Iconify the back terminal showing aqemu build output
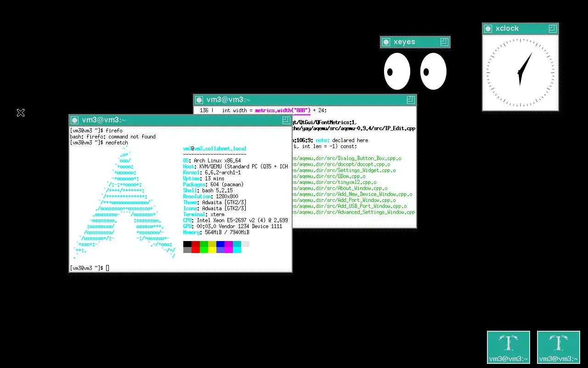 (x=199, y=100)
